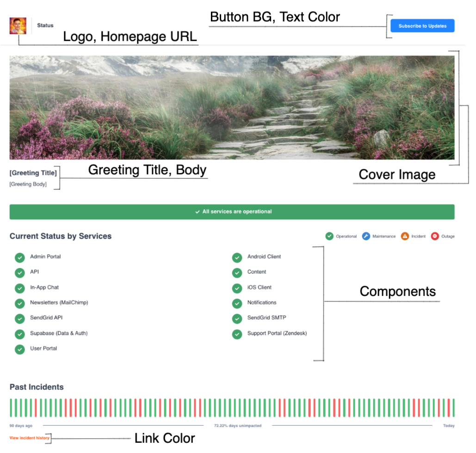The image size is (476, 453).
Task: Select the Status header label
Action: coord(45,25)
